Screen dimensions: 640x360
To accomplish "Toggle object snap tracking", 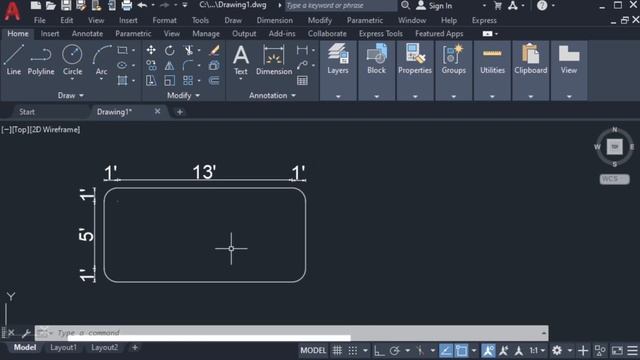I will pyautogui.click(x=446, y=351).
